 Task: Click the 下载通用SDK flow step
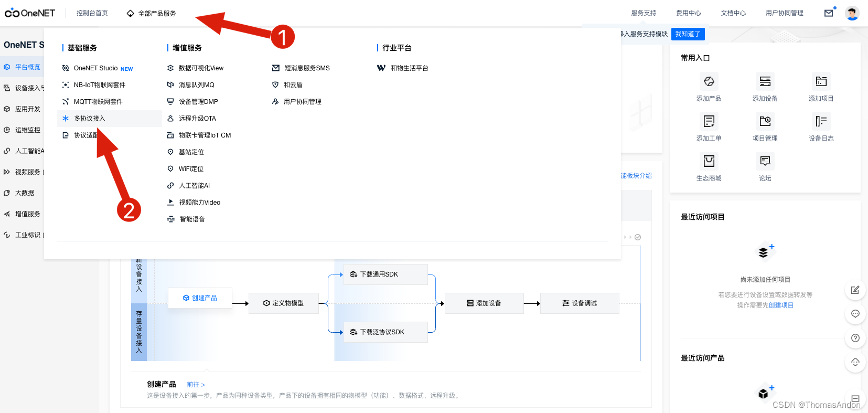pos(385,274)
